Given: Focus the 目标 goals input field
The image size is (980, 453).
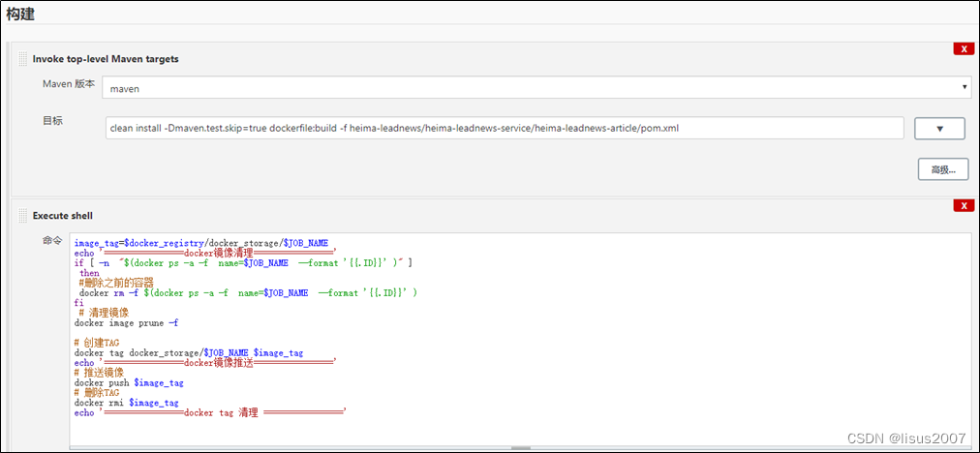Looking at the screenshot, I should [x=505, y=128].
